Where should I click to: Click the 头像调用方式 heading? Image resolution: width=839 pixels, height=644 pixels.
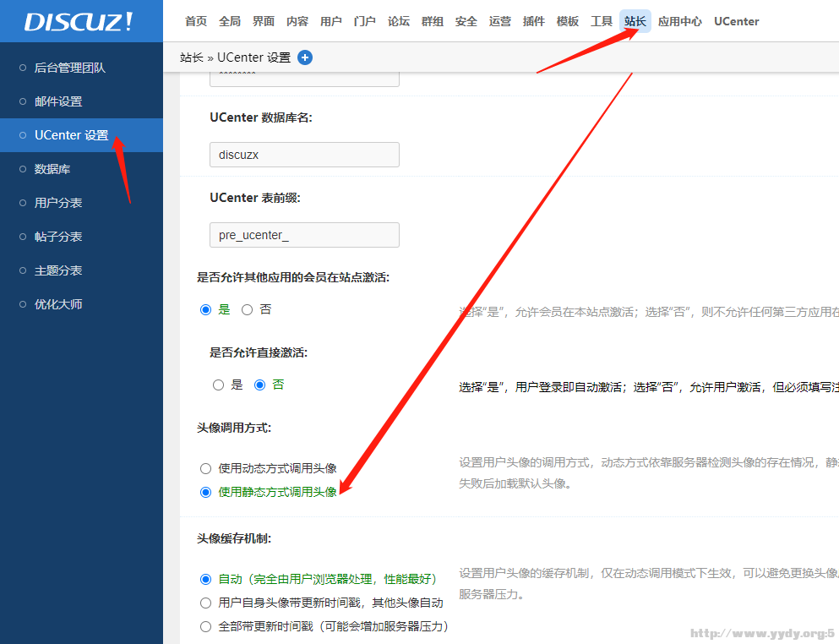pos(234,428)
